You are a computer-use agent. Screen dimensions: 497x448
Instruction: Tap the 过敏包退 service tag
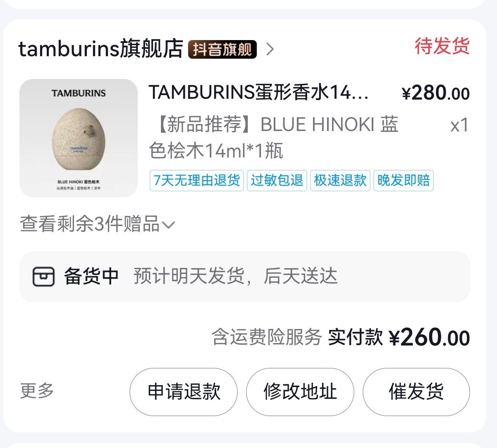tap(277, 181)
